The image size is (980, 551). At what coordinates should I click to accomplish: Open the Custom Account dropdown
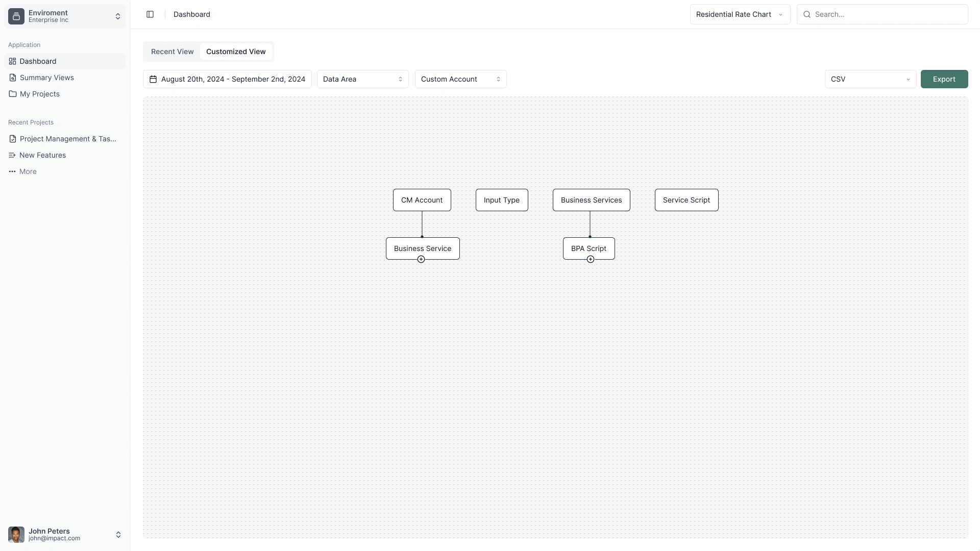pyautogui.click(x=460, y=79)
